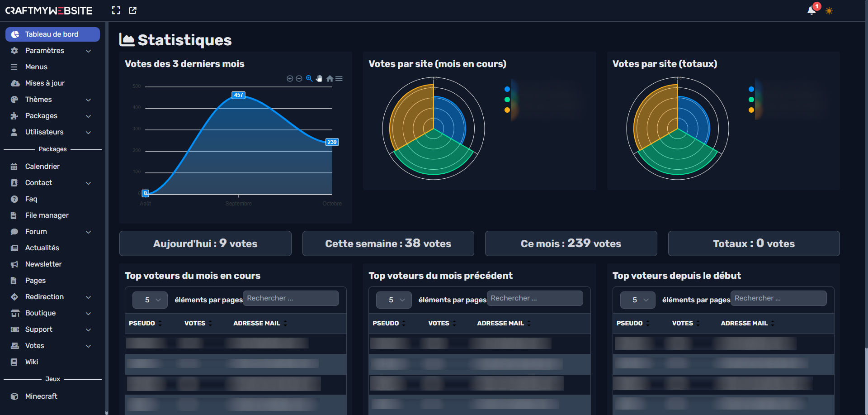Viewport: 868px width, 415px height.
Task: Focus search field in current month voters
Action: click(291, 298)
